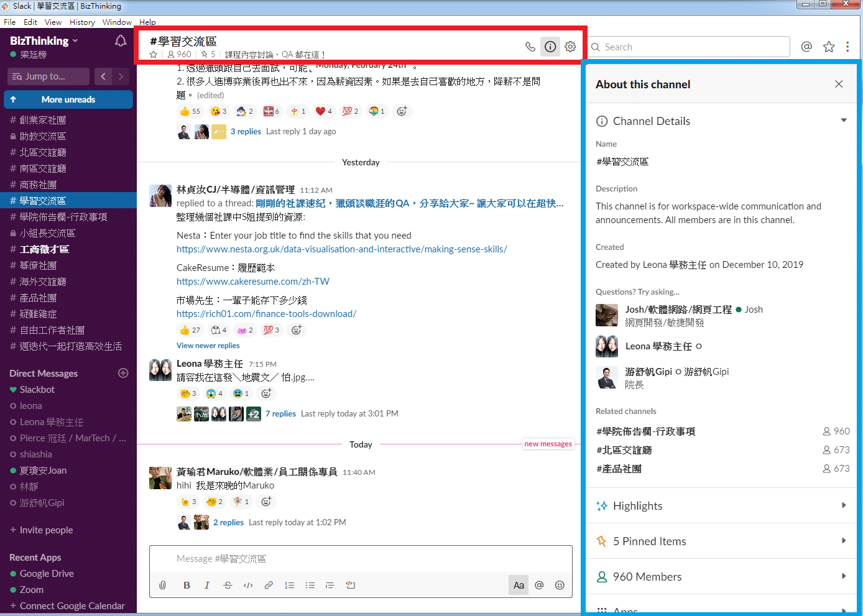
Task: Expand the Highlights section
Action: coord(721,505)
